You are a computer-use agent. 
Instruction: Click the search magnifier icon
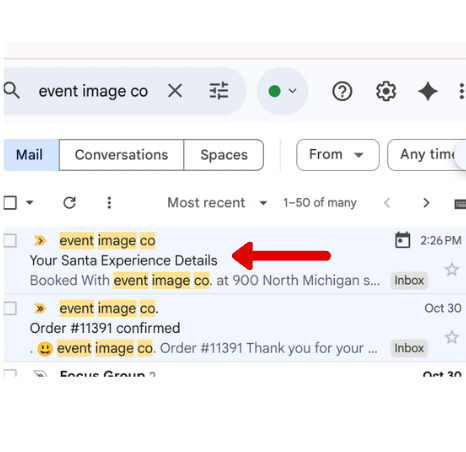pos(12,91)
